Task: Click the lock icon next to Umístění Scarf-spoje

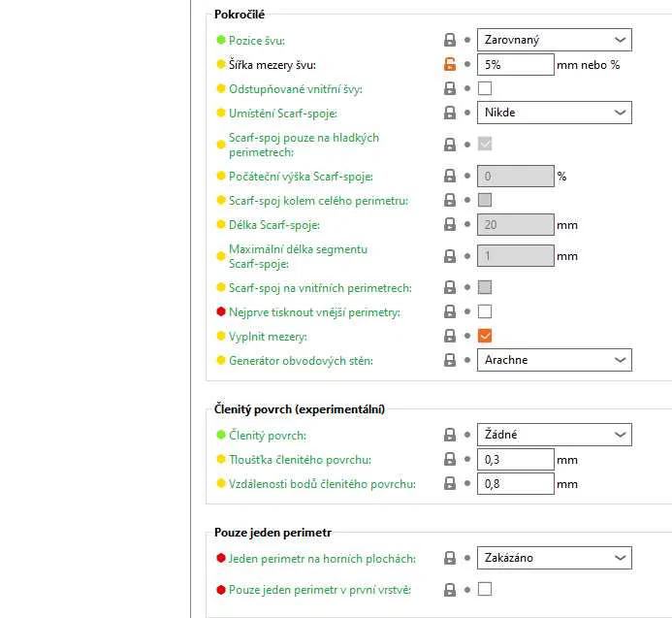Action: [x=450, y=113]
